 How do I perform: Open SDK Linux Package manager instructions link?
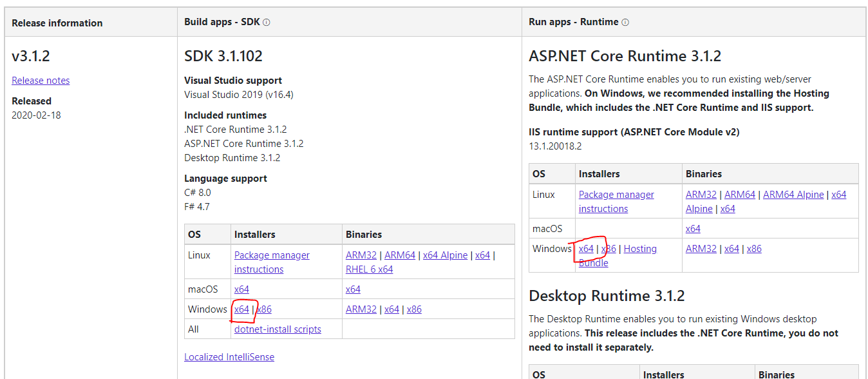click(x=272, y=262)
